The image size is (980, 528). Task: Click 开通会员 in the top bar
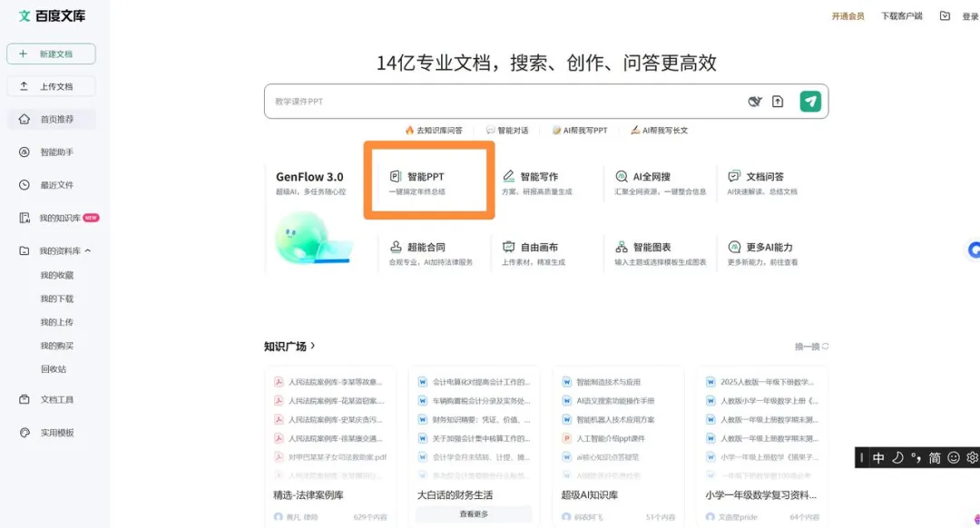[848, 16]
